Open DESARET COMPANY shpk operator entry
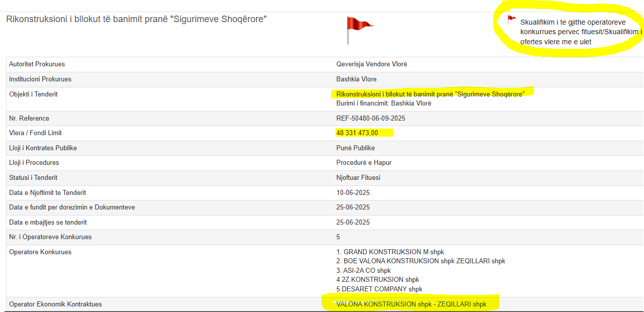Image resolution: width=644 pixels, height=312 pixels. (x=379, y=289)
